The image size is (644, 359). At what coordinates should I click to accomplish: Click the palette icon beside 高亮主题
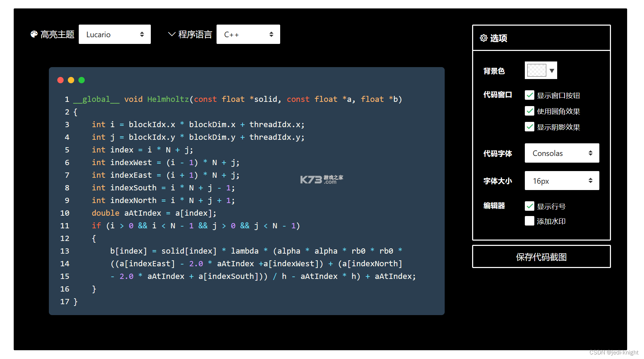(x=34, y=34)
